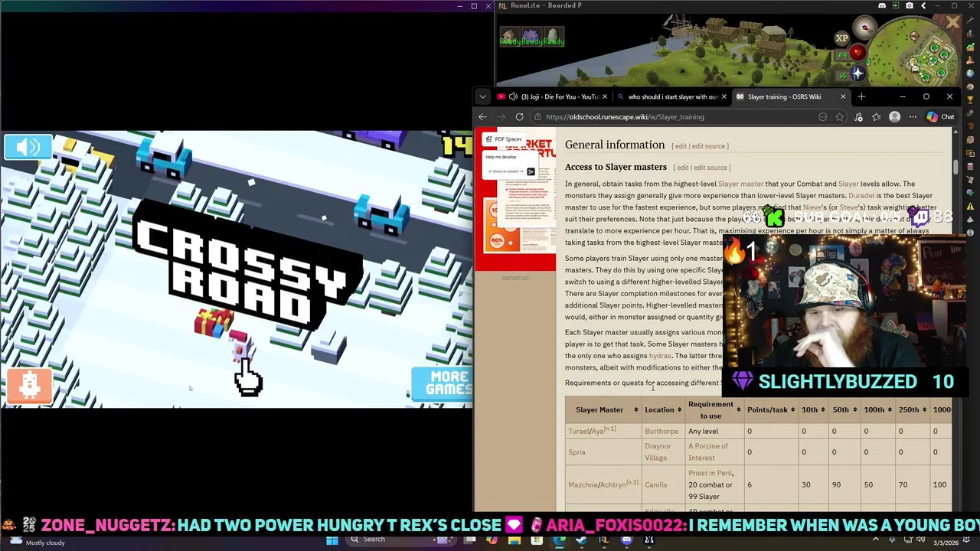The height and width of the screenshot is (551, 980).
Task: Mute the YouTube tab speaker icon
Action: click(513, 96)
